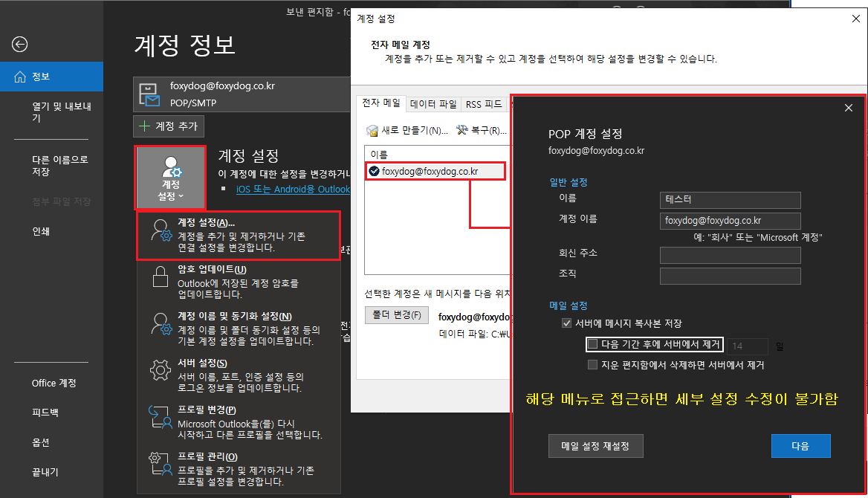Choose 프로필 관리(O) menu entry
Viewport: 868px width, 498px height.
[x=239, y=469]
